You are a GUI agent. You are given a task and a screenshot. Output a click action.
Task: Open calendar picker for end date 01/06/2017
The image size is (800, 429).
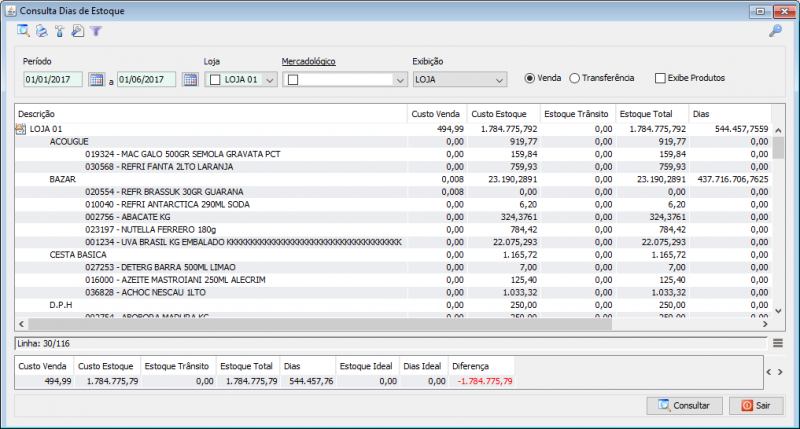190,80
